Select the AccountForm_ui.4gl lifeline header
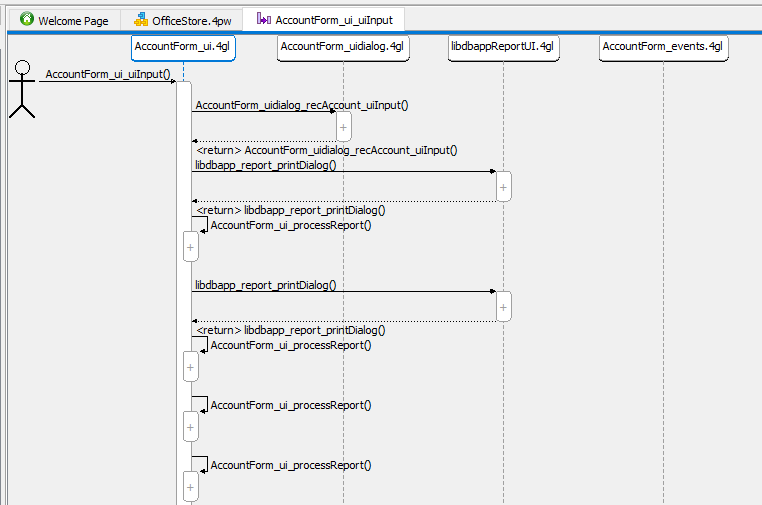Image resolution: width=762 pixels, height=505 pixels. coord(183,48)
